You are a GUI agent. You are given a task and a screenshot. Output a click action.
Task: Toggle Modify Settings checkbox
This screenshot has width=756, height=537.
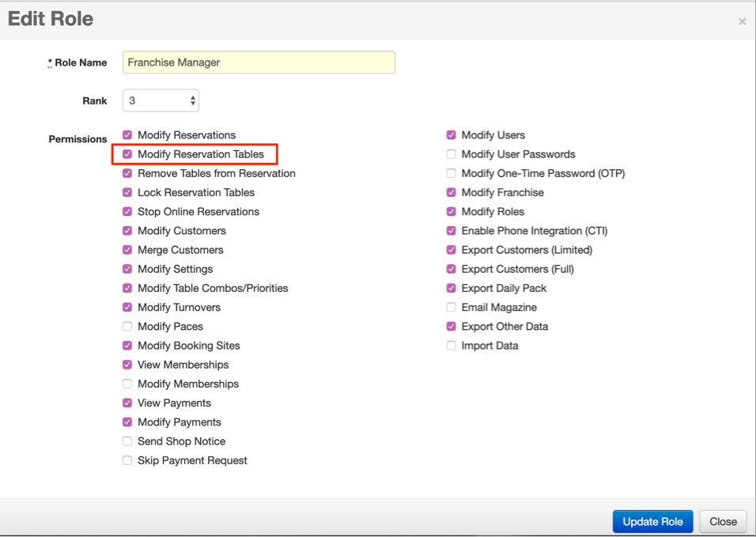point(127,269)
